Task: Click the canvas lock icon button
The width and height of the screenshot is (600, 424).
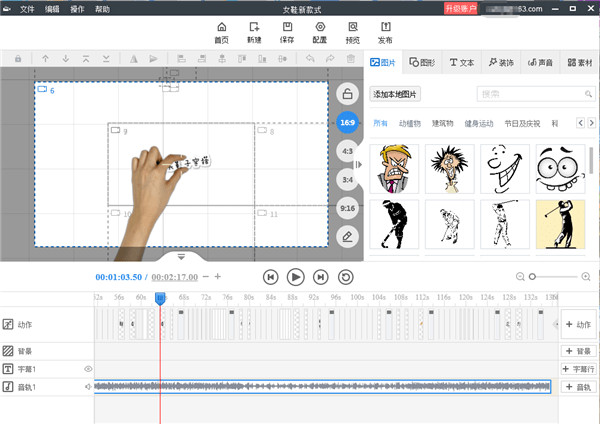Action: click(x=347, y=95)
